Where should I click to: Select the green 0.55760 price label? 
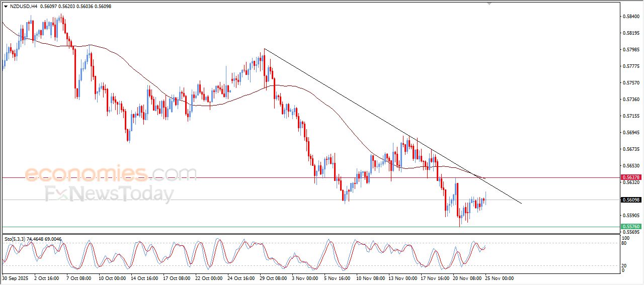point(630,227)
